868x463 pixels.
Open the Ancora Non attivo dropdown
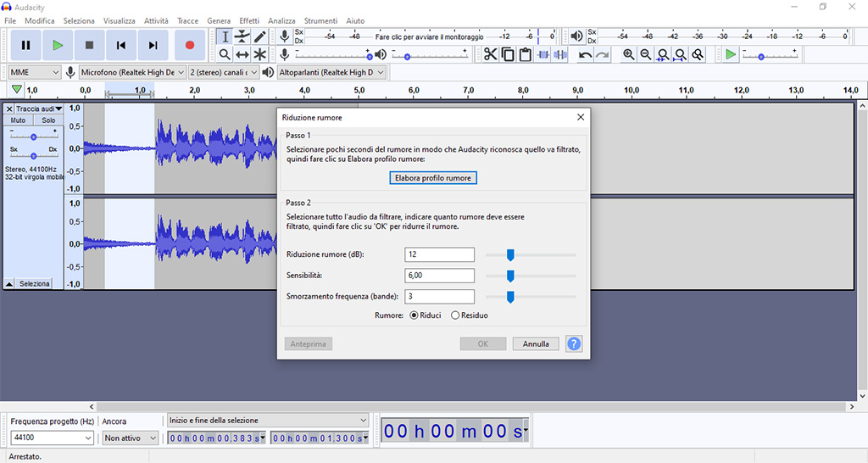pos(131,438)
